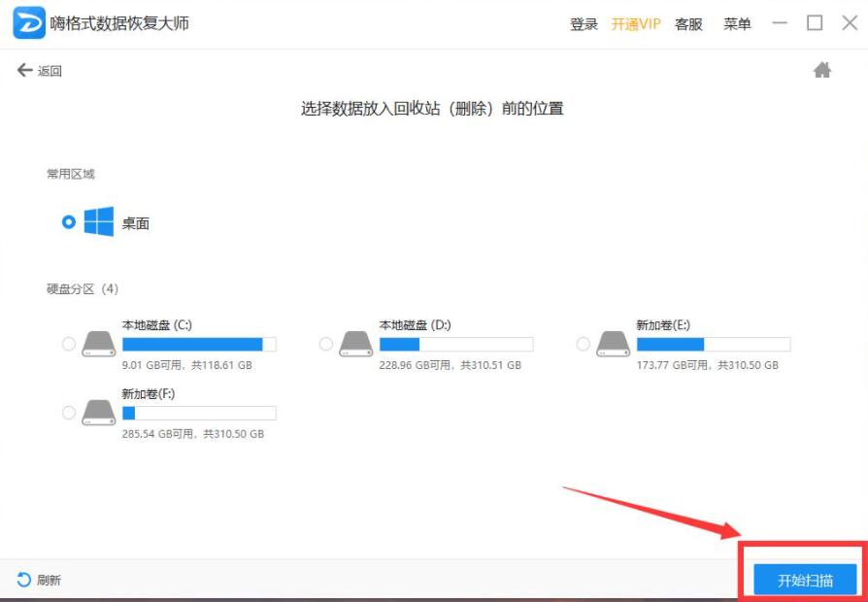Click the 桌面 label text
Screen dimensions: 868x602
click(136, 223)
